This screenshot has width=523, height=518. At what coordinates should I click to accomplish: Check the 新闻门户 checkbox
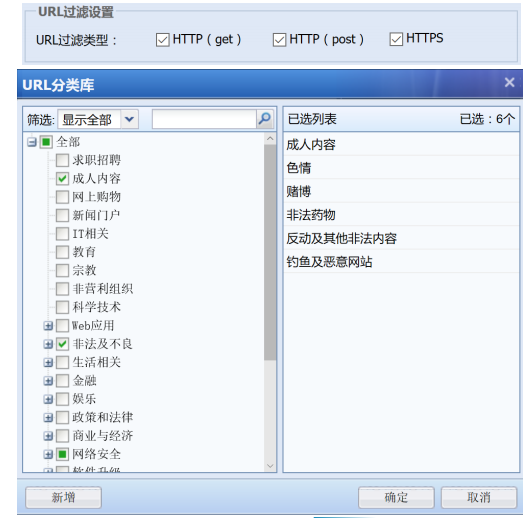62,215
